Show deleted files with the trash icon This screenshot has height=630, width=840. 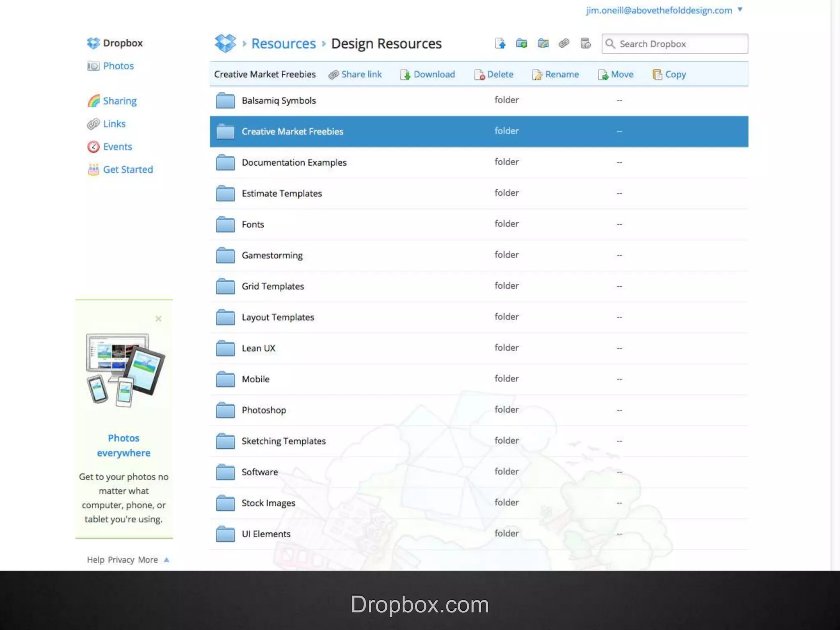point(585,43)
